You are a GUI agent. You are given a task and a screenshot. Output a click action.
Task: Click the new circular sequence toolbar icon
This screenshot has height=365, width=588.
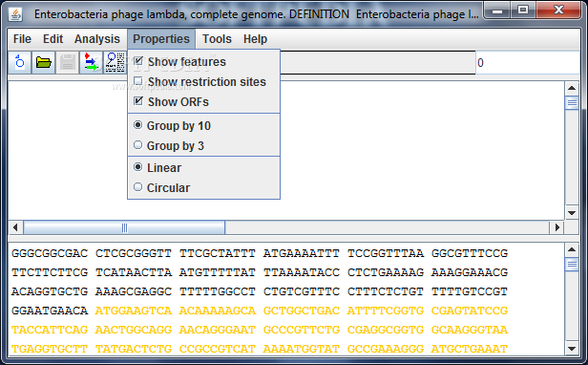pos(20,62)
